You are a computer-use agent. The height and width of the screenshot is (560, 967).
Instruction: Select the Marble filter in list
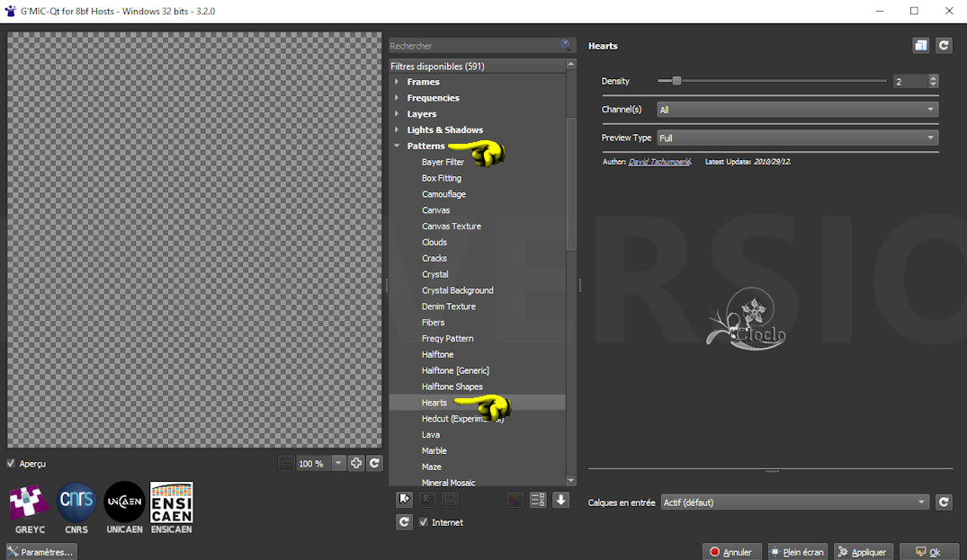[434, 451]
